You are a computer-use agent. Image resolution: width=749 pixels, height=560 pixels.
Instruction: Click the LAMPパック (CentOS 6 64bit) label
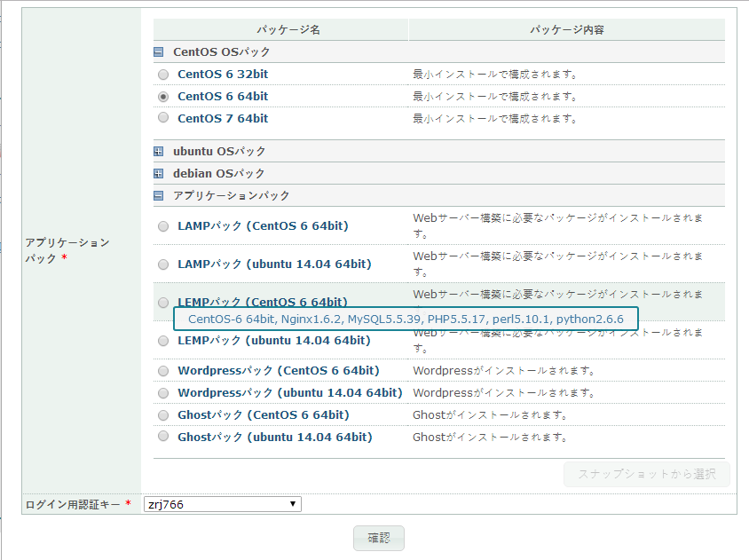[264, 225]
